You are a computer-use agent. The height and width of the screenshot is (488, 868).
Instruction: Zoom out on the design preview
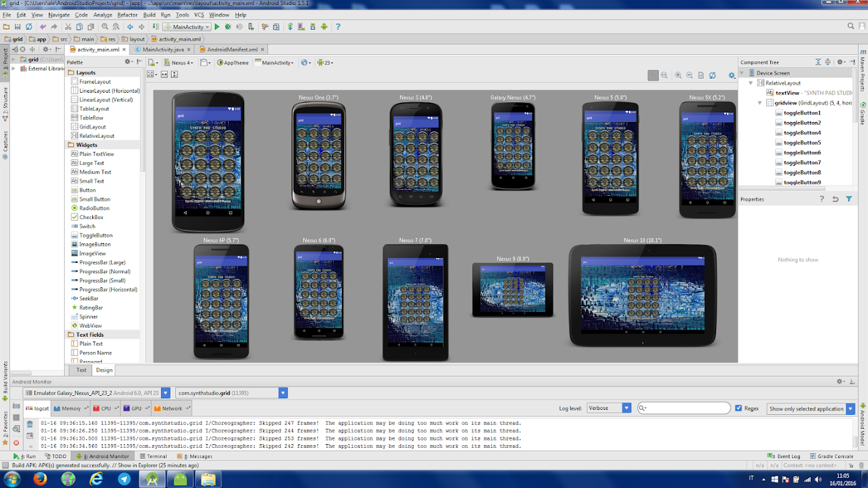coord(689,75)
